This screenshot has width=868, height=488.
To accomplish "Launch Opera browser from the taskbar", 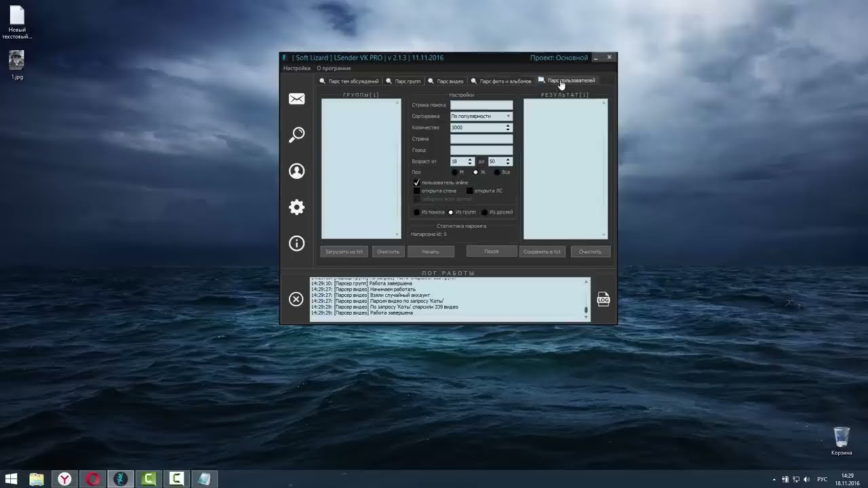I will pyautogui.click(x=93, y=479).
